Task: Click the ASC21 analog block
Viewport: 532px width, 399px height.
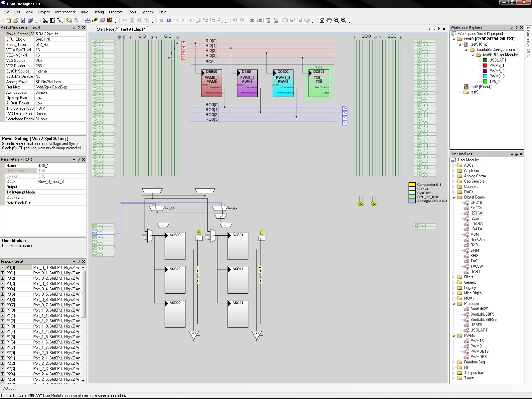Action: [238, 314]
